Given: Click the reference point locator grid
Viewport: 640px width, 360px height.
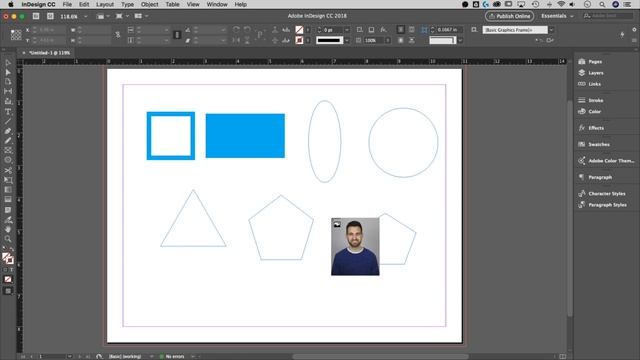Looking at the screenshot, I should (x=16, y=35).
